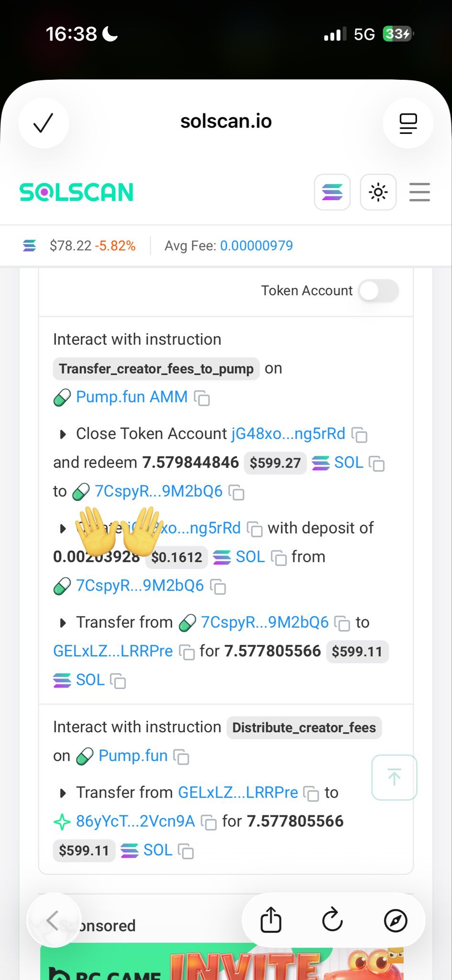452x980 pixels.
Task: Copy the jG48xo...ng5rRd account address
Action: [359, 434]
